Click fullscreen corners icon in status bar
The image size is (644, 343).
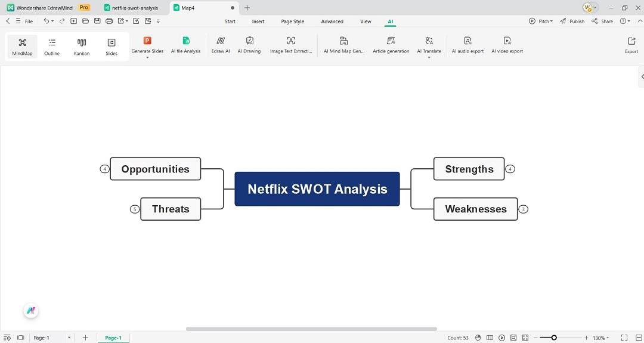[624, 338]
